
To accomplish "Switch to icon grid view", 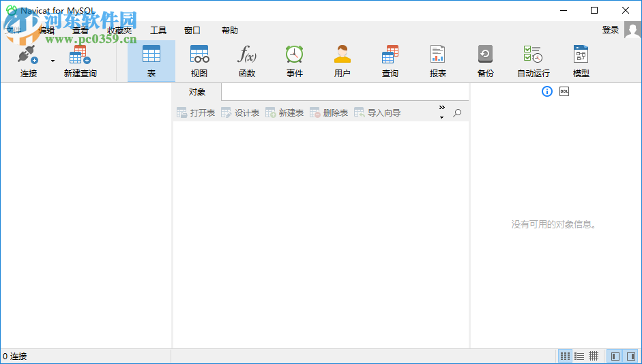I will (x=565, y=357).
